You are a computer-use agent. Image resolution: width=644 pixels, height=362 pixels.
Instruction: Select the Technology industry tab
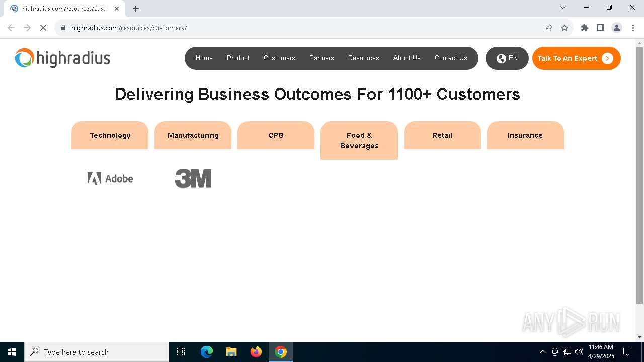[110, 135]
